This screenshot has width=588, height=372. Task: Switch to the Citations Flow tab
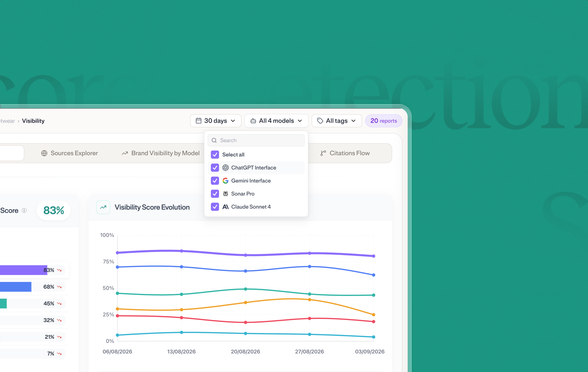pos(345,153)
